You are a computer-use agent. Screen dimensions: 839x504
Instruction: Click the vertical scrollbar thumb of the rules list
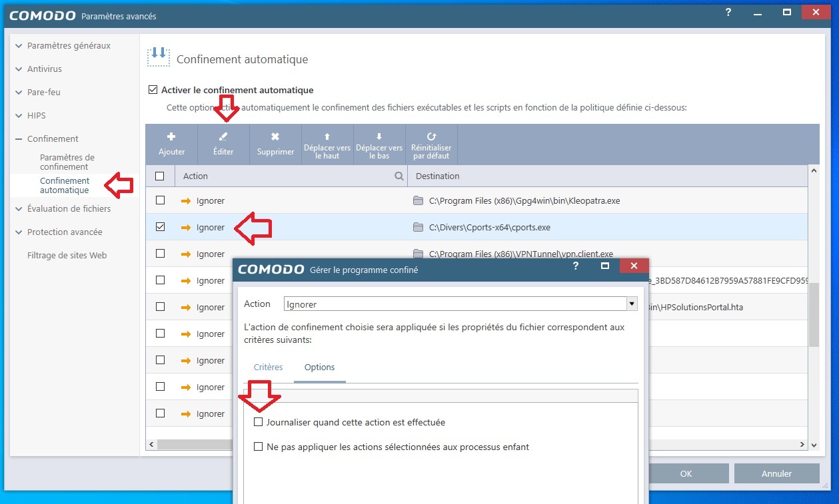point(814,314)
